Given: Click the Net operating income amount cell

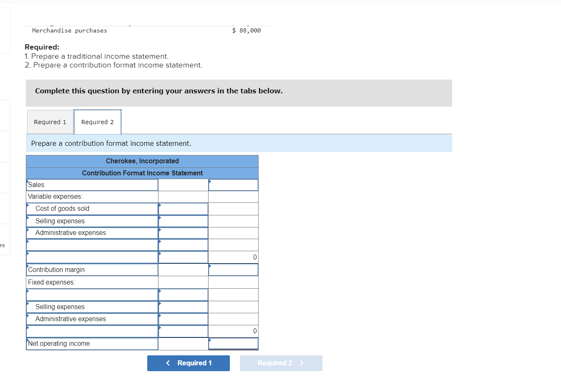Looking at the screenshot, I should pos(233,344).
